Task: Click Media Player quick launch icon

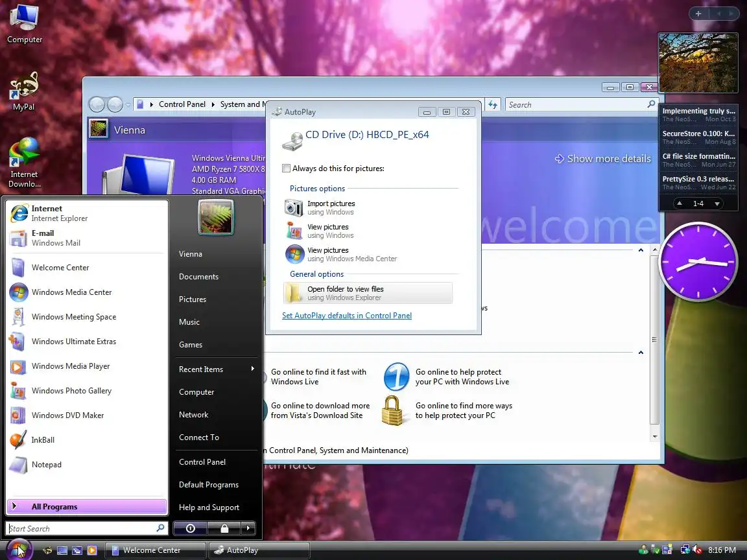Action: coord(92,550)
